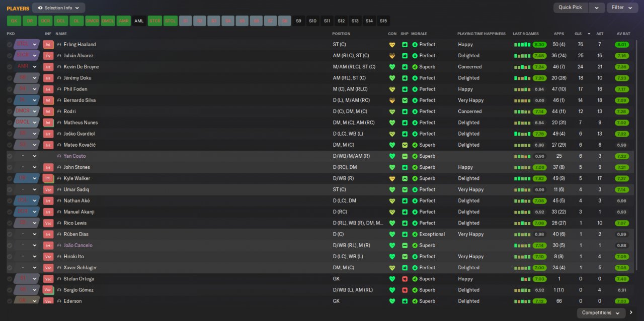The image size is (644, 321).
Task: Select the first STCR position slot
Action: (154, 21)
